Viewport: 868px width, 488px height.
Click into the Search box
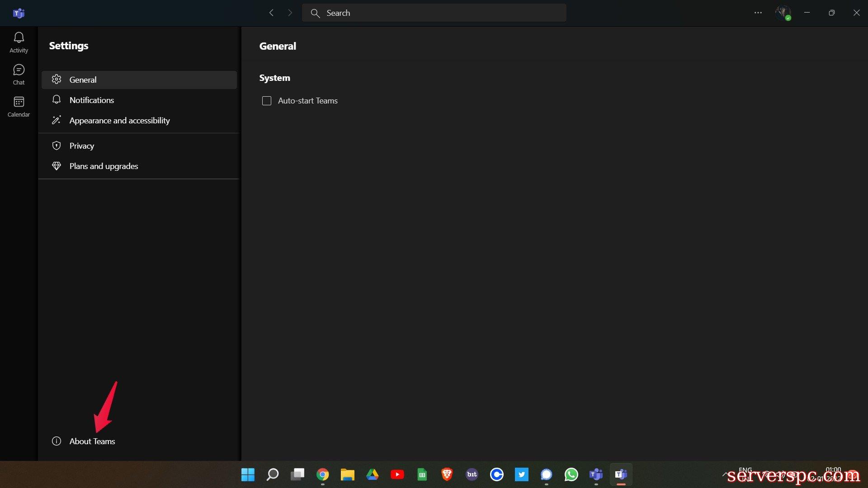(434, 13)
